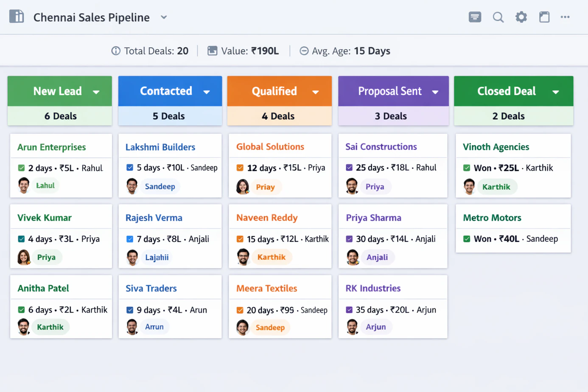Screen dimensions: 588x392
Task: Click the avatar on the Vinoth Agencies card
Action: pos(469,187)
